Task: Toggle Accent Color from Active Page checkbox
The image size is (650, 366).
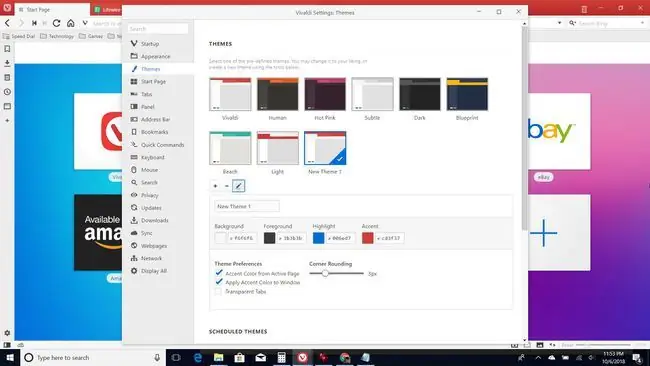Action: 218,273
